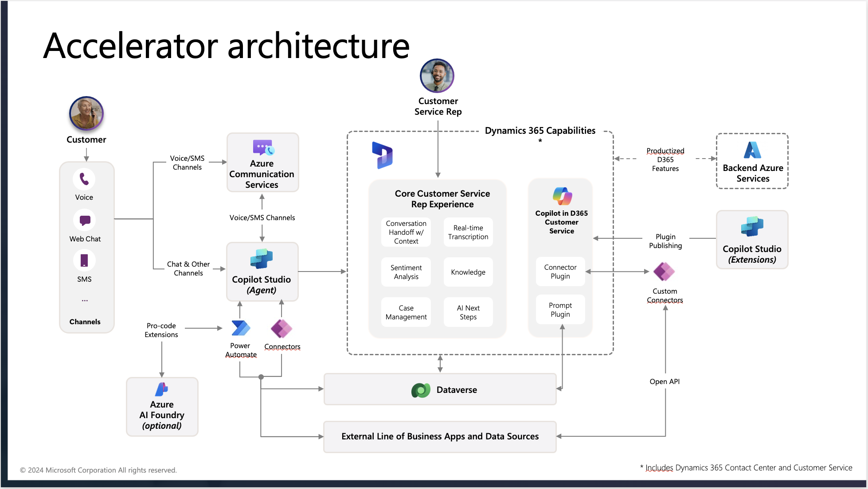Click the Customer Service Rep caption
This screenshot has height=489, width=868.
coord(438,106)
